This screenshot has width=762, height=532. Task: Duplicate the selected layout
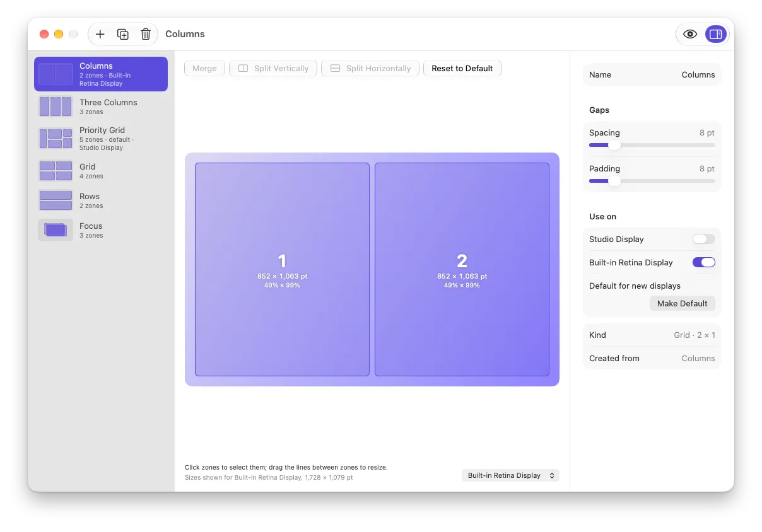tap(123, 34)
